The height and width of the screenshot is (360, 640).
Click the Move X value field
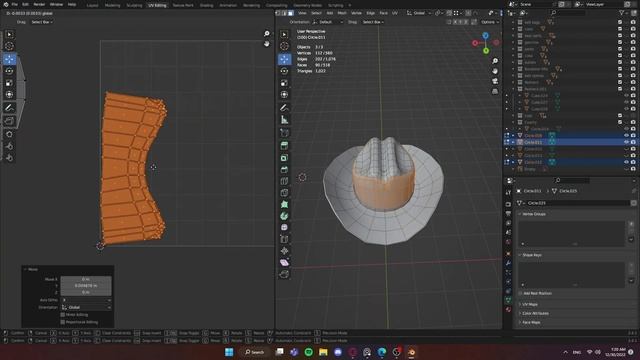point(86,279)
